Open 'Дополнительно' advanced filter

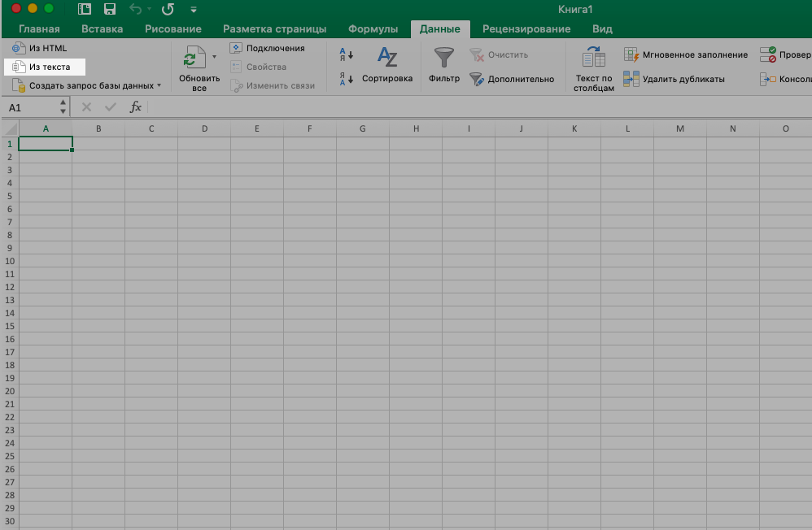point(512,79)
